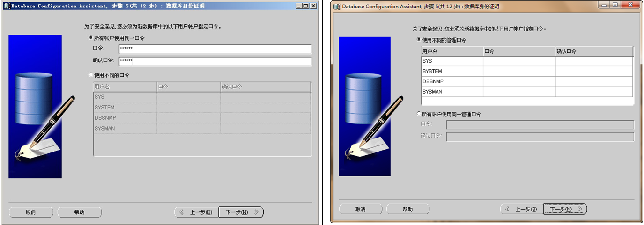644x225 pixels.
Task: Click the SYS 口令 cell in right window
Action: [519, 61]
